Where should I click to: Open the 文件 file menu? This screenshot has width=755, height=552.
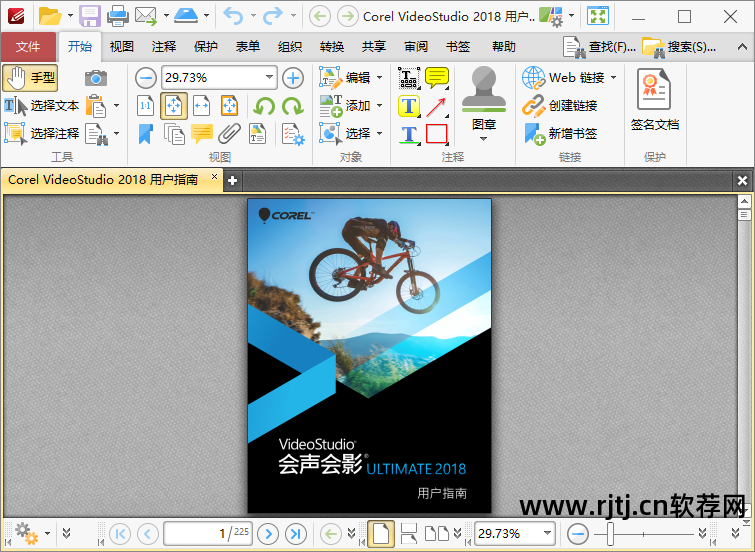[28, 47]
